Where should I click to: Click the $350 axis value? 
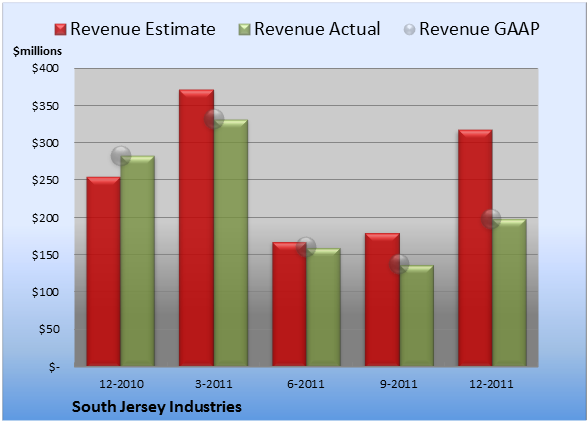point(45,106)
